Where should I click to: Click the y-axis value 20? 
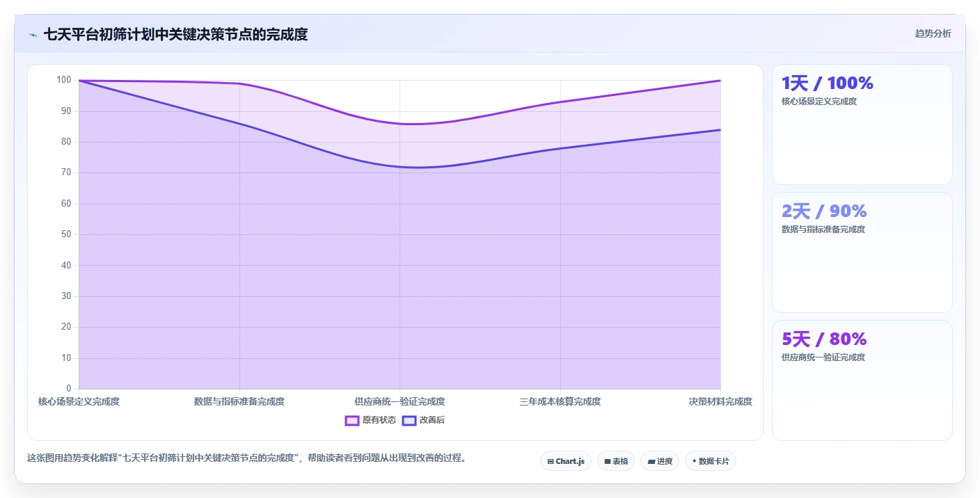(x=66, y=327)
